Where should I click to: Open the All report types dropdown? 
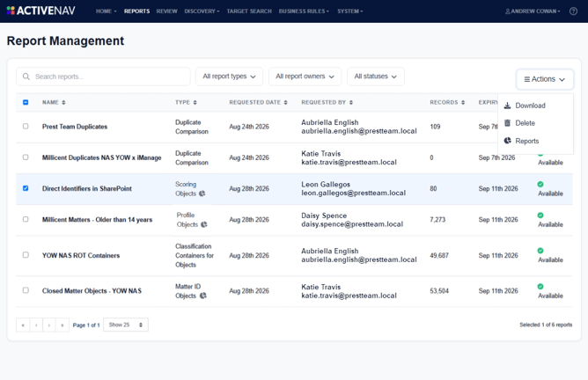[229, 77]
